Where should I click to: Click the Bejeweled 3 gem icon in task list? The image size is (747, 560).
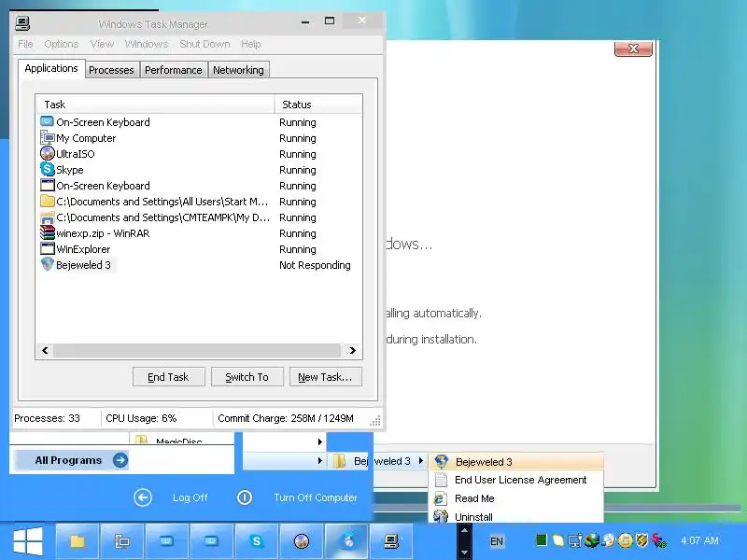tap(48, 264)
